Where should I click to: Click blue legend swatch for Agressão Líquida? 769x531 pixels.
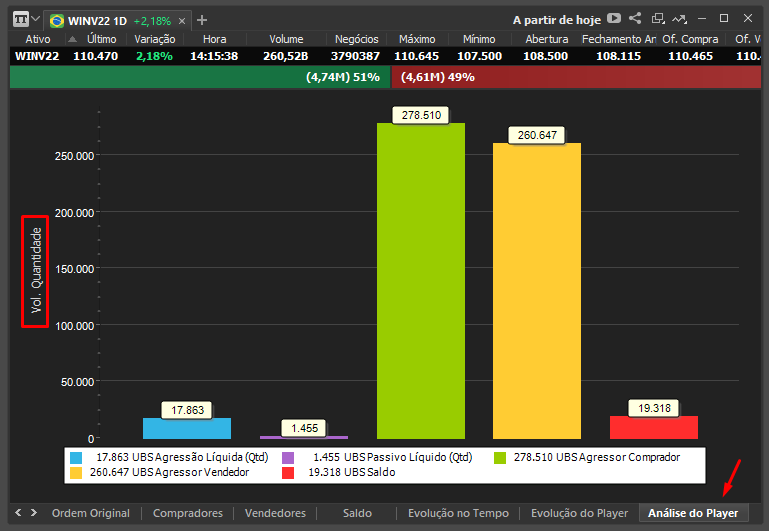76,458
